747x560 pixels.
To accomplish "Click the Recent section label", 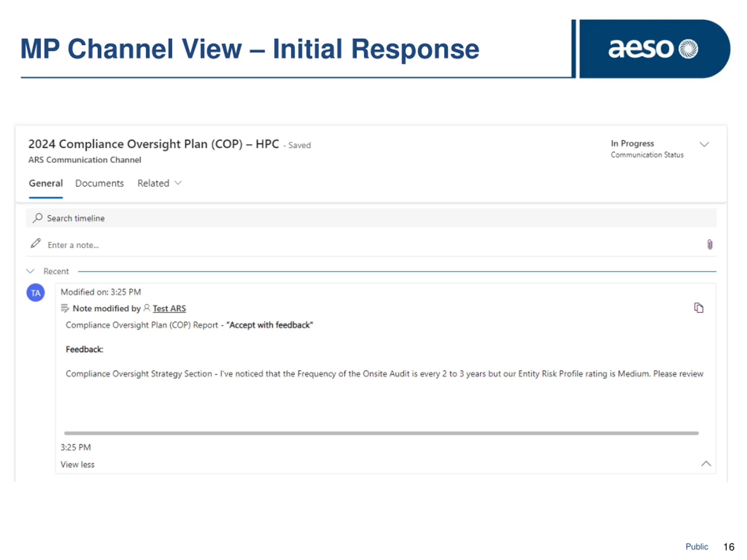I will (x=56, y=271).
